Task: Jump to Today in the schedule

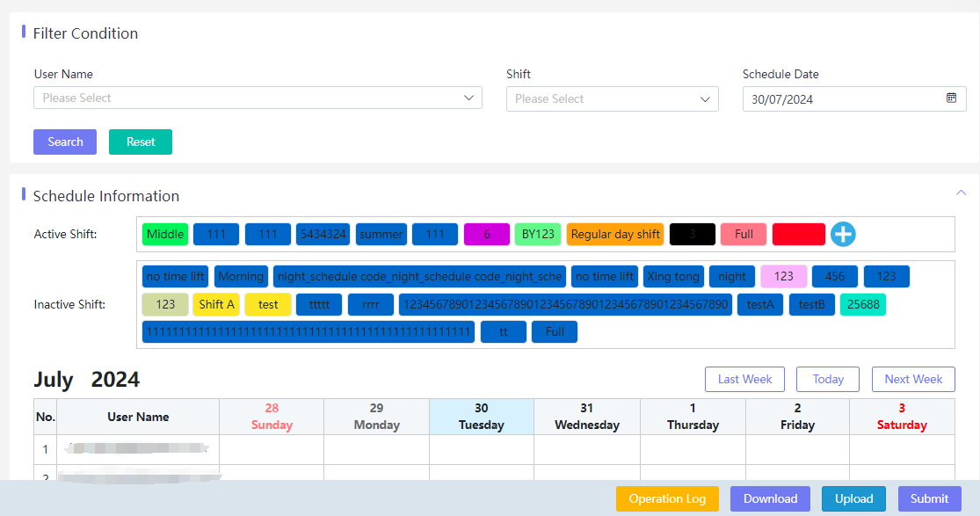Action: click(827, 379)
